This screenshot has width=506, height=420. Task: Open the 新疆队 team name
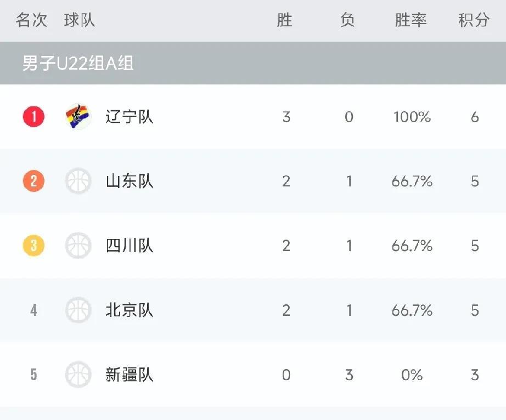130,374
